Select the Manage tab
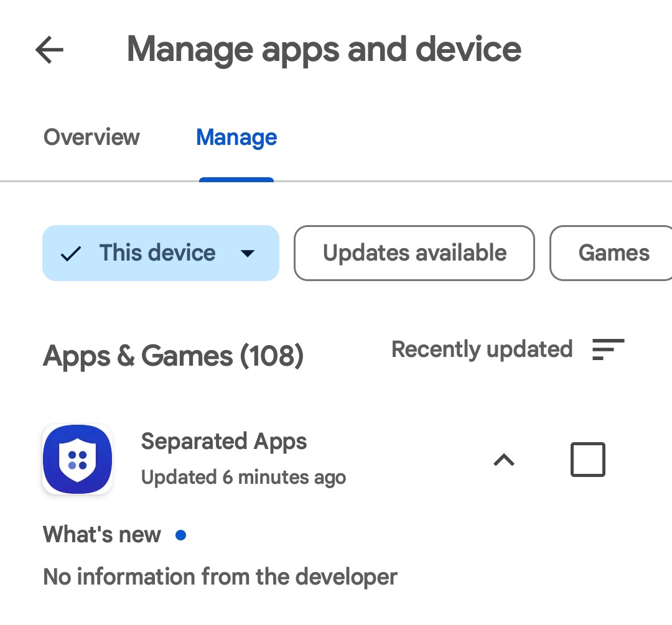 (236, 137)
